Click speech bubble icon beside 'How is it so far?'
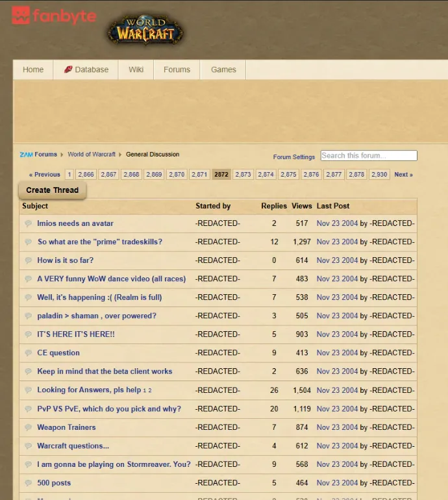Screen dimensions: 448x500 coord(29,260)
